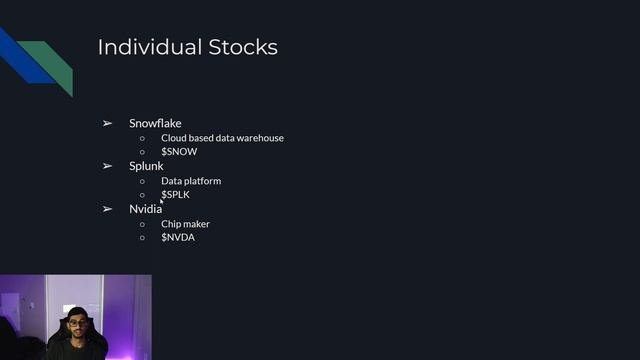The width and height of the screenshot is (640, 360).
Task: Click the Snowflake heading text
Action: (x=155, y=123)
